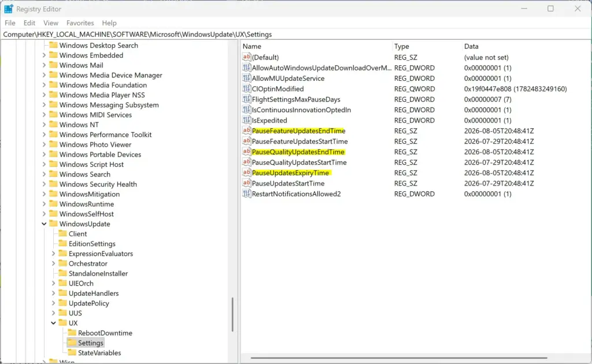Screen dimensions: 592x364
Task: Open the Edit menu
Action: 29,23
